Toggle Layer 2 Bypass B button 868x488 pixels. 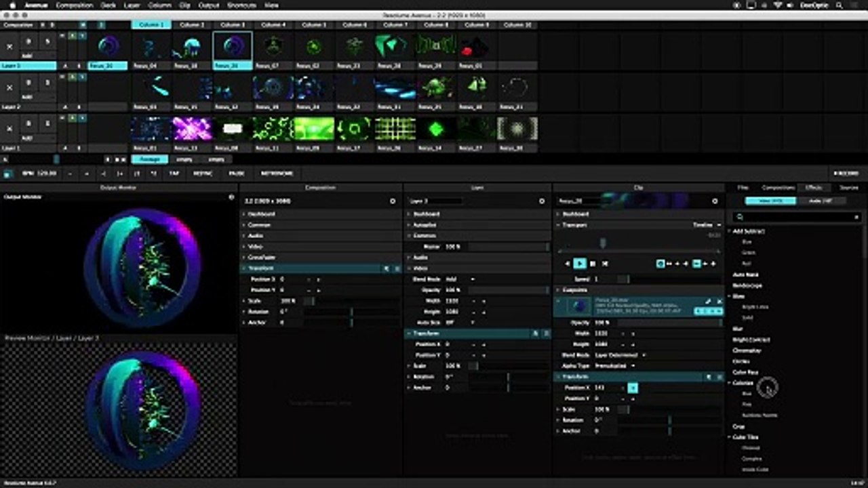[28, 83]
